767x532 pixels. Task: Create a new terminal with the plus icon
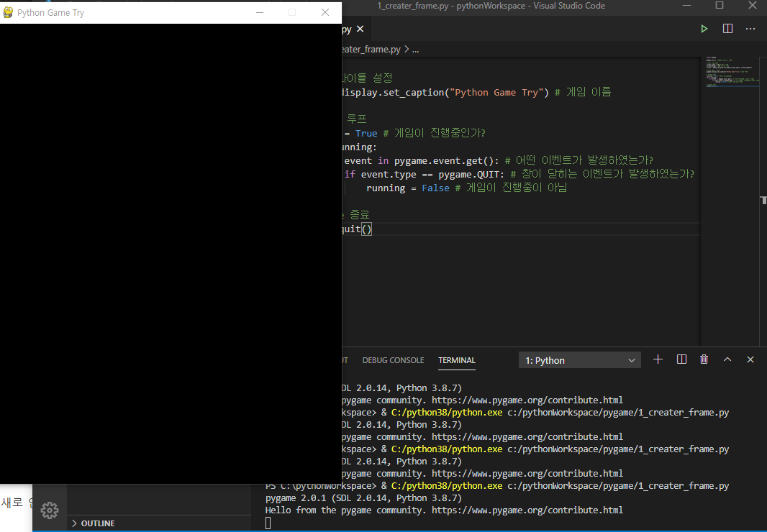[658, 359]
